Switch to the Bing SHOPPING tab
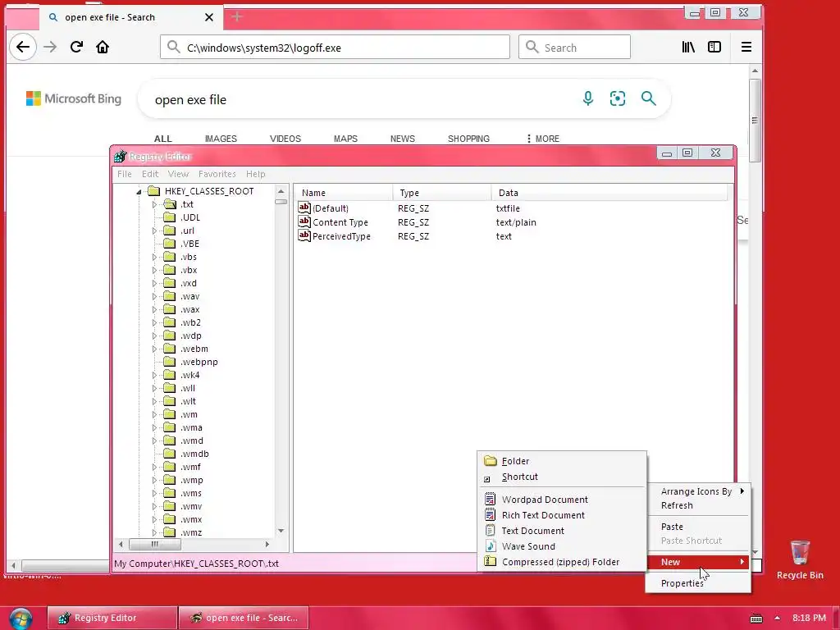Viewport: 840px width, 630px height. pyautogui.click(x=468, y=139)
